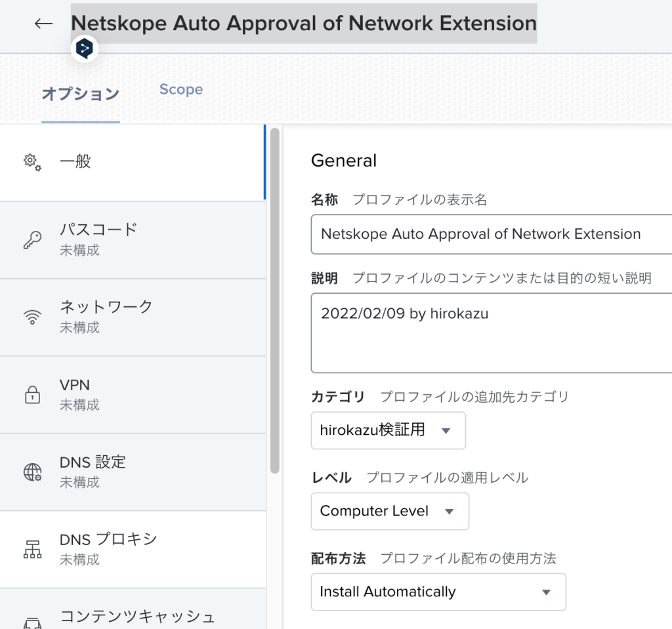Click the プロファイルの追加先カテゴリ hint text
This screenshot has height=629, width=672.
click(x=474, y=397)
